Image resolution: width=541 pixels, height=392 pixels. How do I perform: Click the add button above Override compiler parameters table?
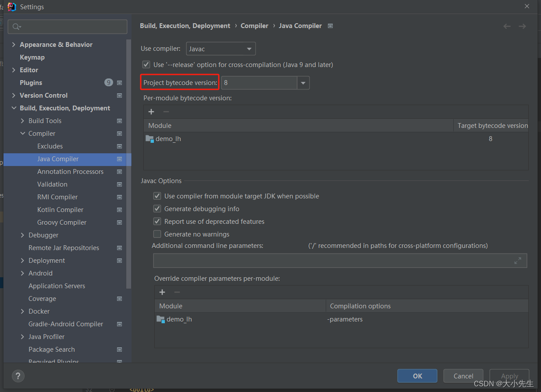(x=162, y=292)
